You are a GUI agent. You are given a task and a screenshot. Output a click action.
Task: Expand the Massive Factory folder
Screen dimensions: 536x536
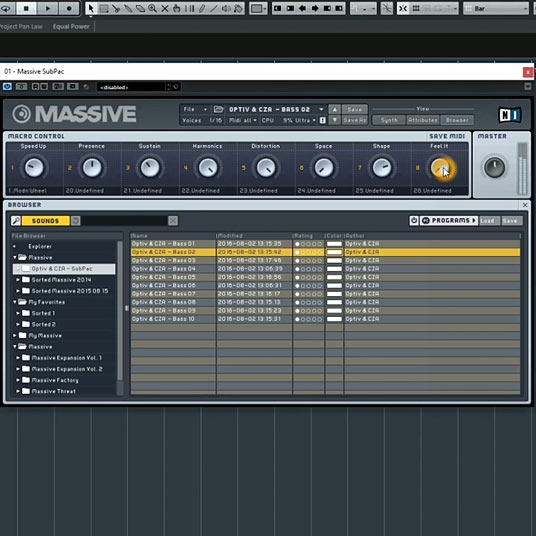[x=18, y=380]
